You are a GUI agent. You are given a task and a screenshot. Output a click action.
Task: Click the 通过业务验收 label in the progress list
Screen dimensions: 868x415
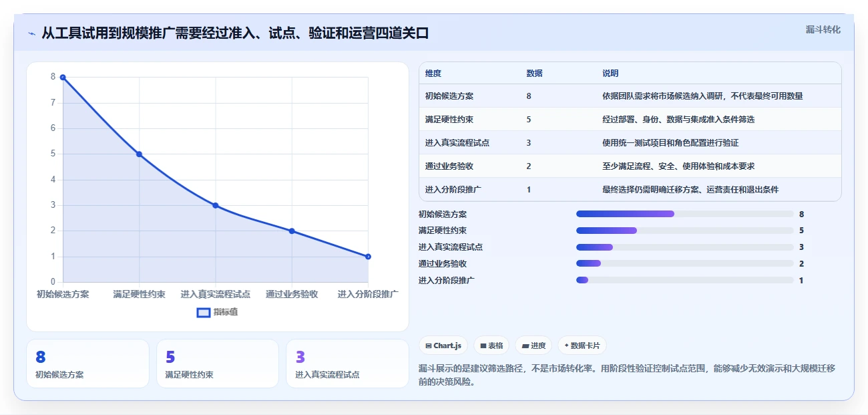coord(443,264)
